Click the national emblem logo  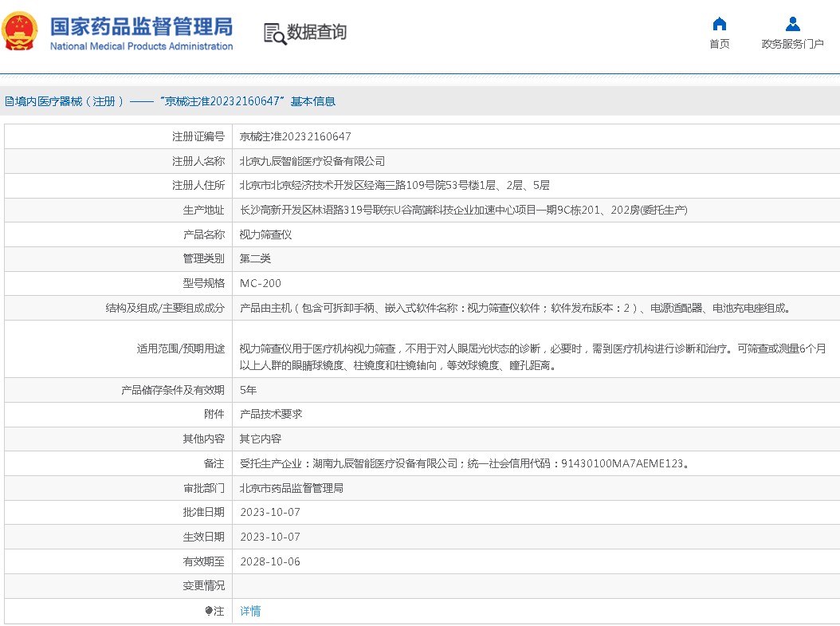point(19,32)
